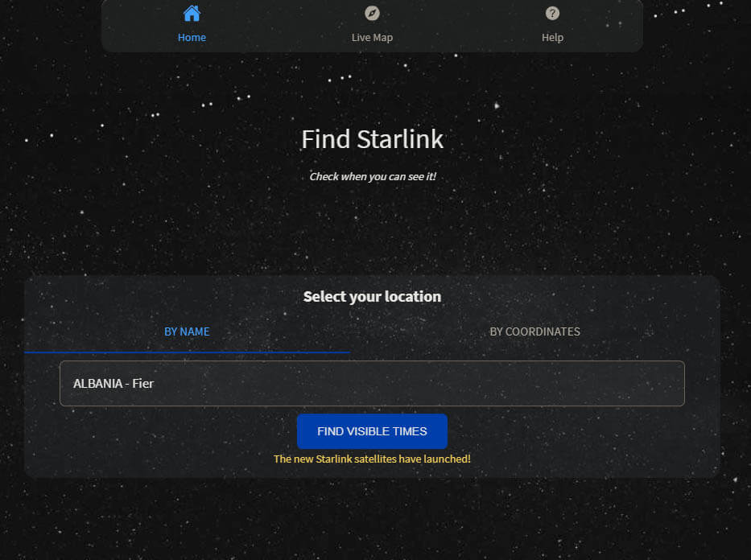Click the 'Select your location' heading
The width and height of the screenshot is (751, 560).
tap(372, 297)
